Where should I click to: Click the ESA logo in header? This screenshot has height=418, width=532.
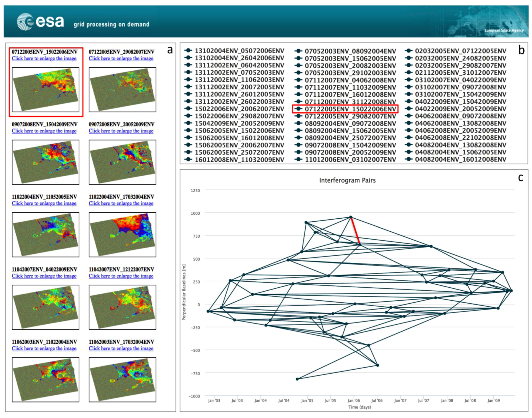(x=40, y=22)
